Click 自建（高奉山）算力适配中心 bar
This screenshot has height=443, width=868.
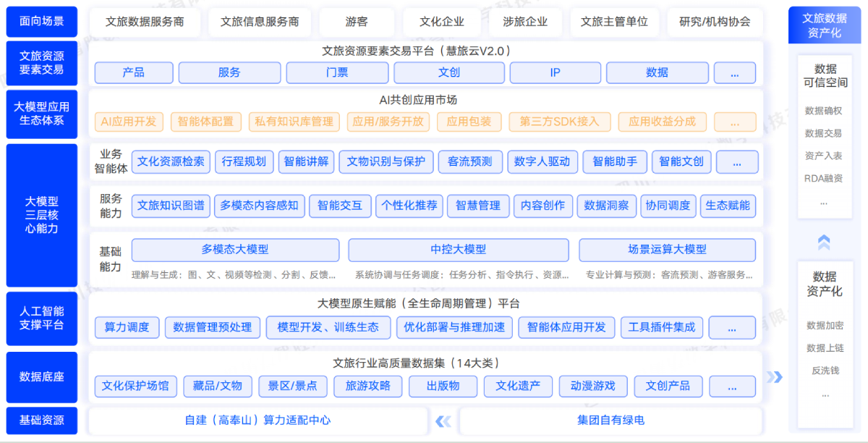click(258, 421)
